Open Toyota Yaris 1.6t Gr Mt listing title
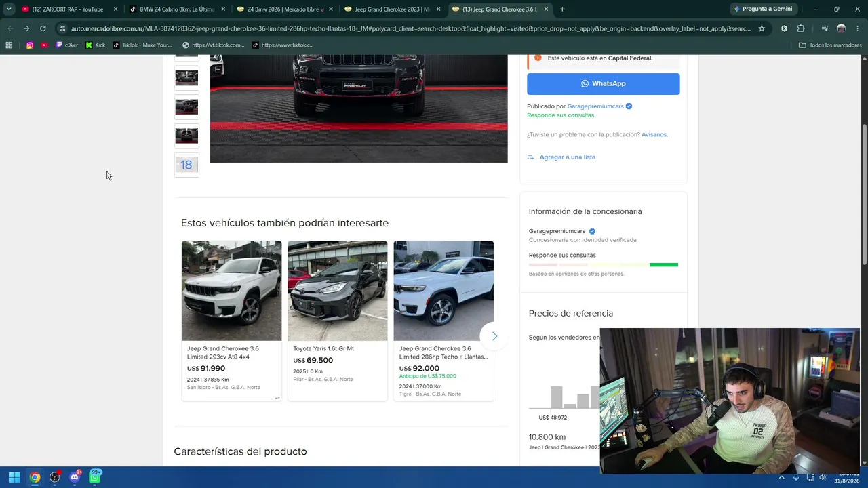 [323, 348]
